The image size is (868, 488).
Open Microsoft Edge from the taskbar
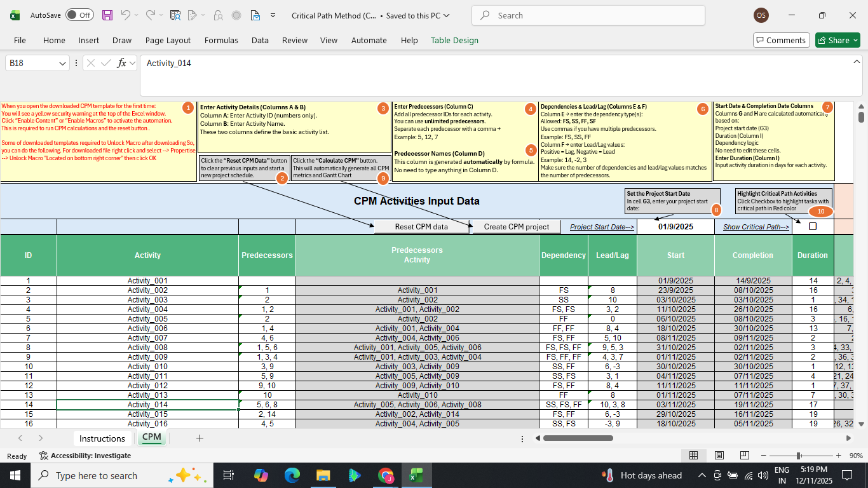(292, 475)
